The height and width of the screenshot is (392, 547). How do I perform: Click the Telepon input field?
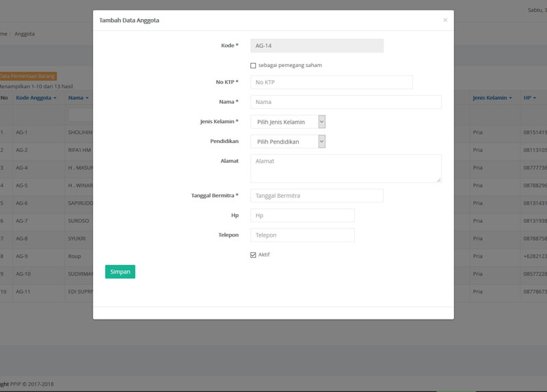tap(302, 235)
